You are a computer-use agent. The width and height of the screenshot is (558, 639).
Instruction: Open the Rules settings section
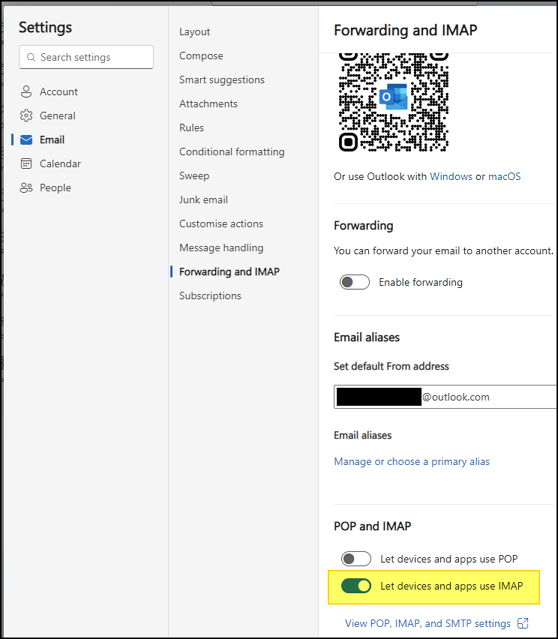pos(191,128)
